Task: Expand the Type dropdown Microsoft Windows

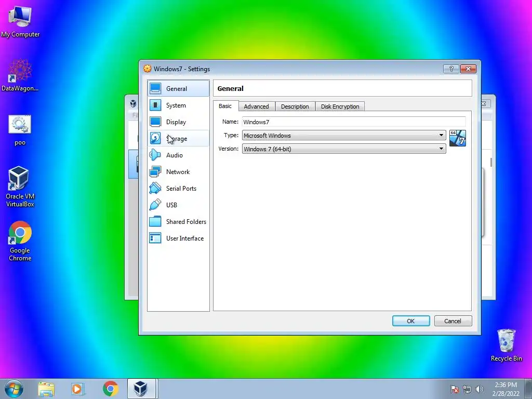Action: (344, 136)
